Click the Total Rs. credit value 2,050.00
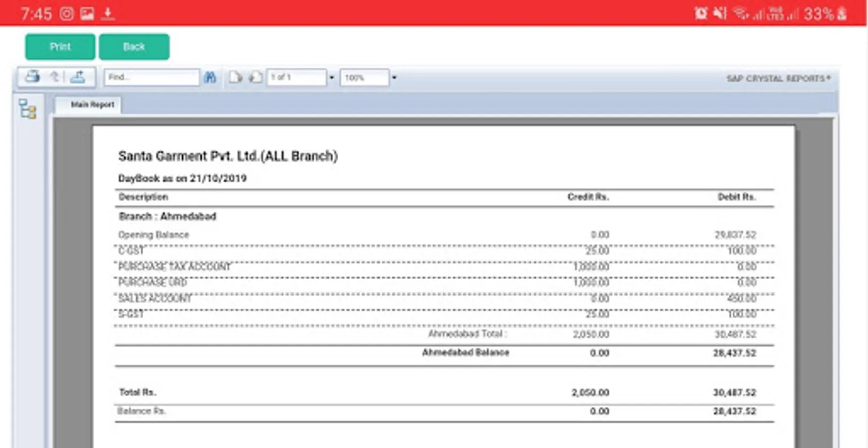868x448 pixels. [590, 393]
